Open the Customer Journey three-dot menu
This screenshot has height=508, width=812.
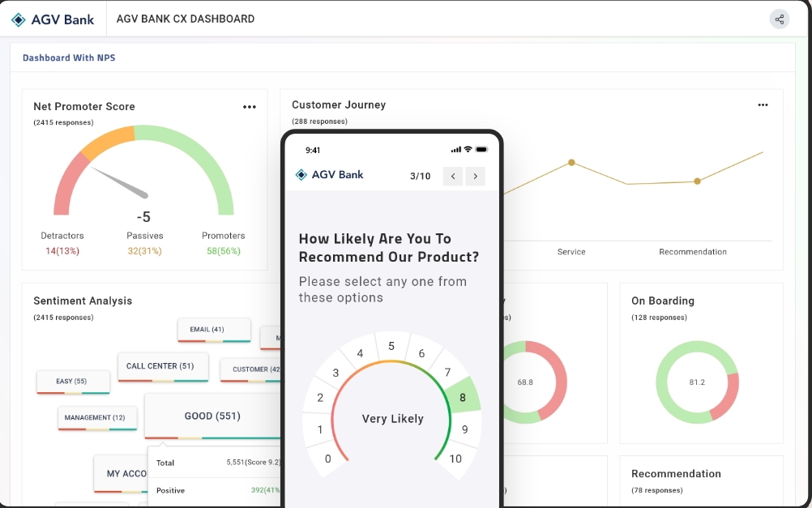point(763,105)
